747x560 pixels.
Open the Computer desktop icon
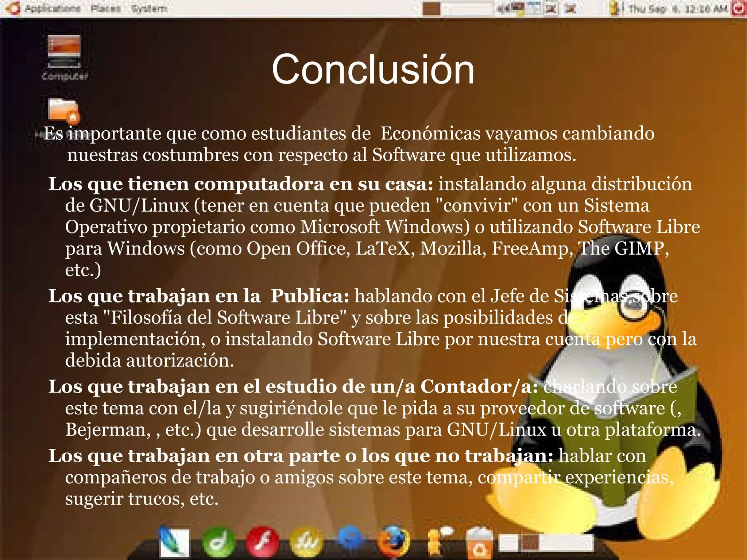coord(64,57)
